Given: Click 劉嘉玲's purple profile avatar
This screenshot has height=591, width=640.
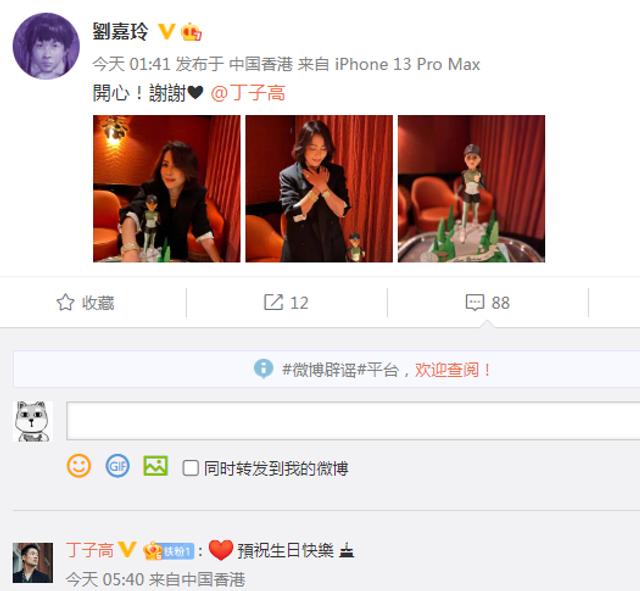Looking at the screenshot, I should [x=46, y=46].
